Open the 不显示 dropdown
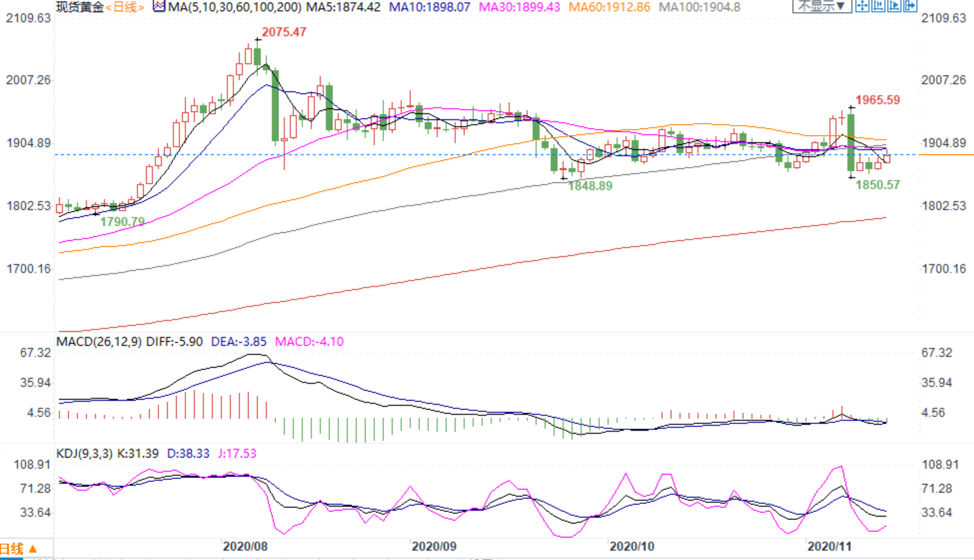The image size is (974, 560). point(822,6)
